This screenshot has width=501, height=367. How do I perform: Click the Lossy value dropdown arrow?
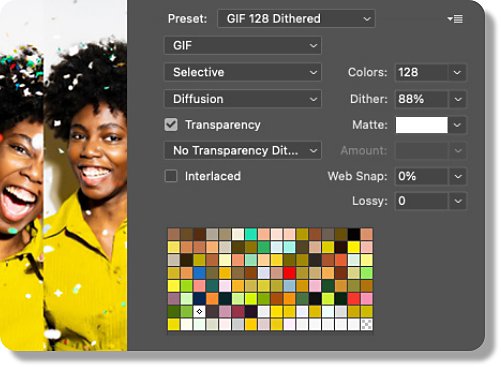point(458,201)
